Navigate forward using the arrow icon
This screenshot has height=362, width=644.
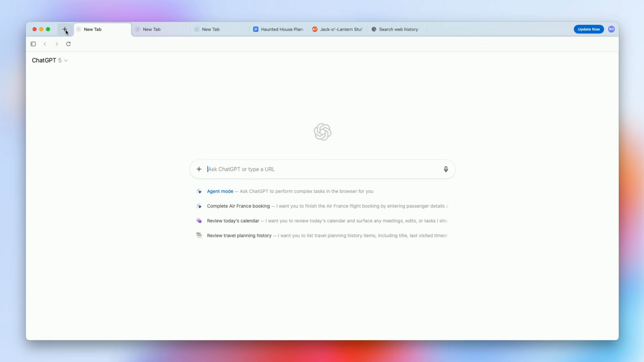tap(56, 44)
